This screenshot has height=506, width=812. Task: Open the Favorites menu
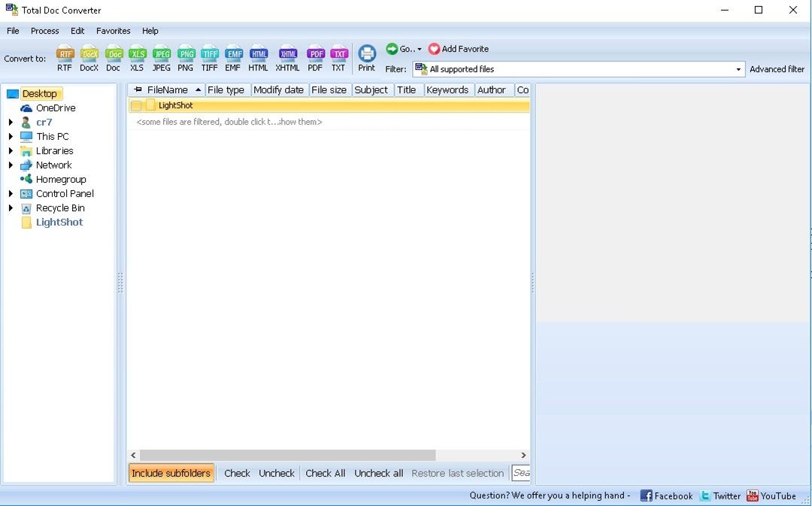tap(114, 31)
